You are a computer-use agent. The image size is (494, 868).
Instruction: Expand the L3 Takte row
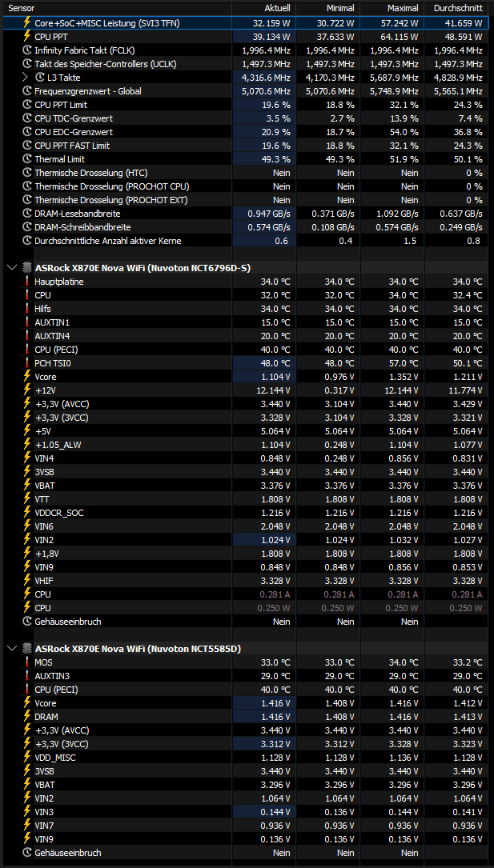point(25,78)
